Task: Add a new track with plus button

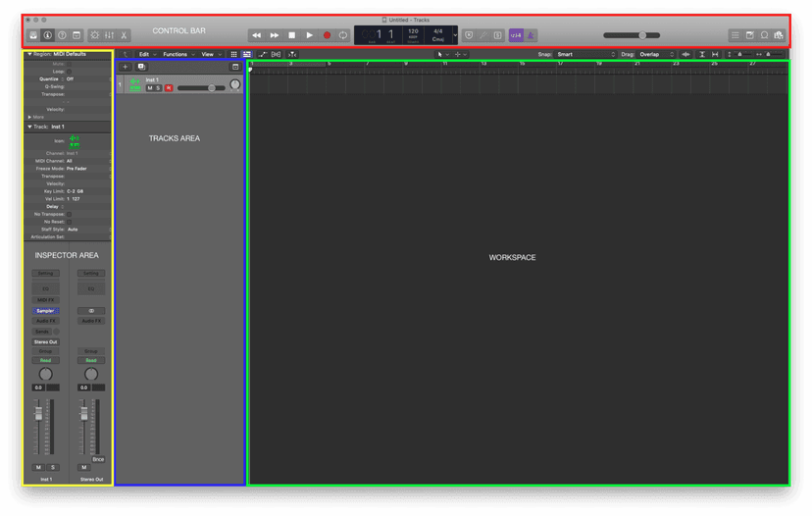Action: click(126, 67)
